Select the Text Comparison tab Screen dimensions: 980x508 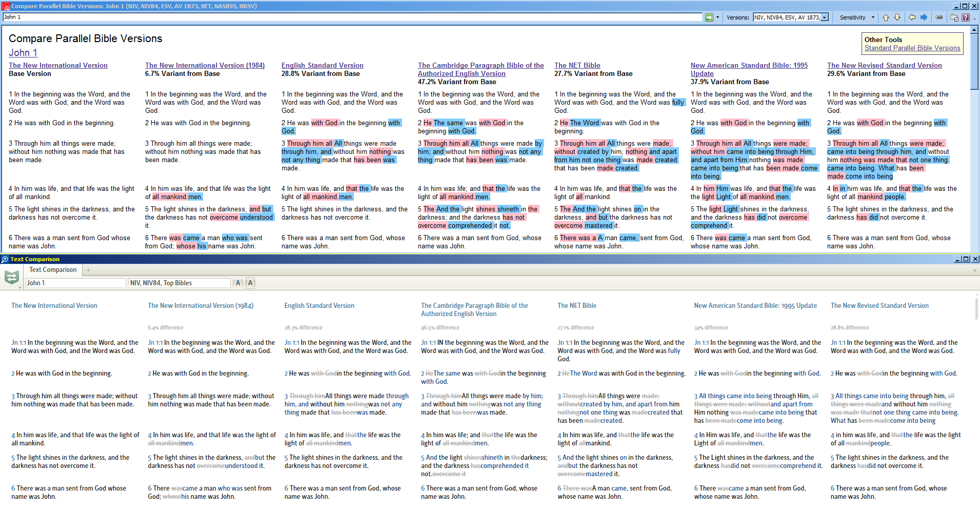pos(53,270)
